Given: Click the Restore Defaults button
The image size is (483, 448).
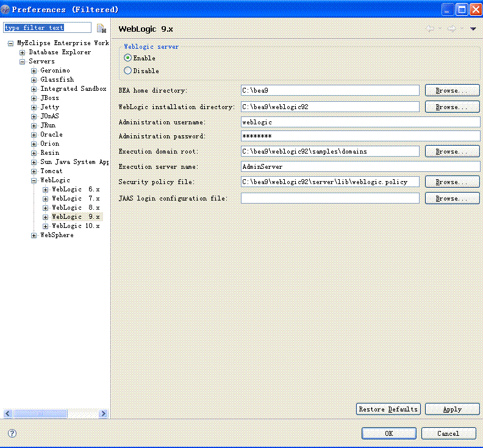Looking at the screenshot, I should [388, 409].
